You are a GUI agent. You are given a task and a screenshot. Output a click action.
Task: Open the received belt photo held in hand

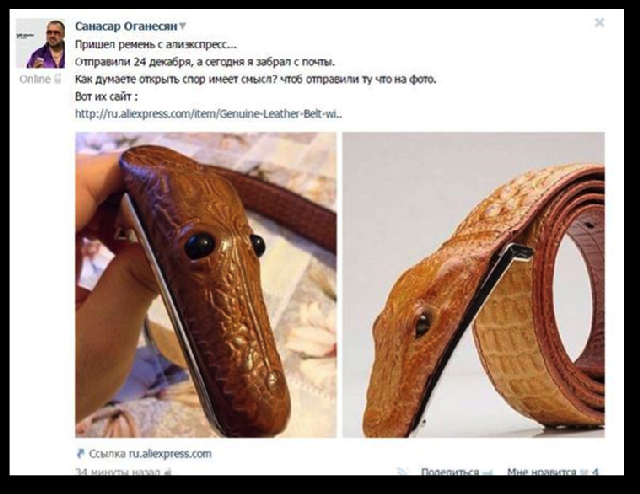(x=206, y=285)
